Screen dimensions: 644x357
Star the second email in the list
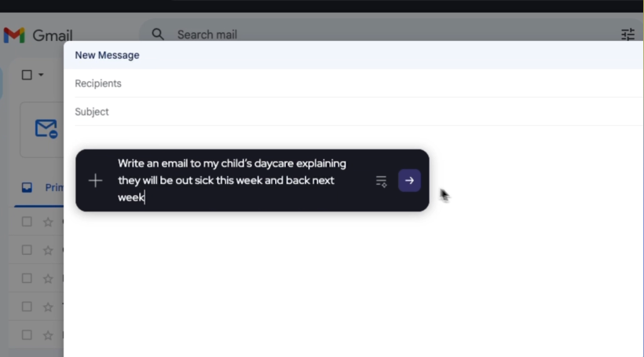48,250
